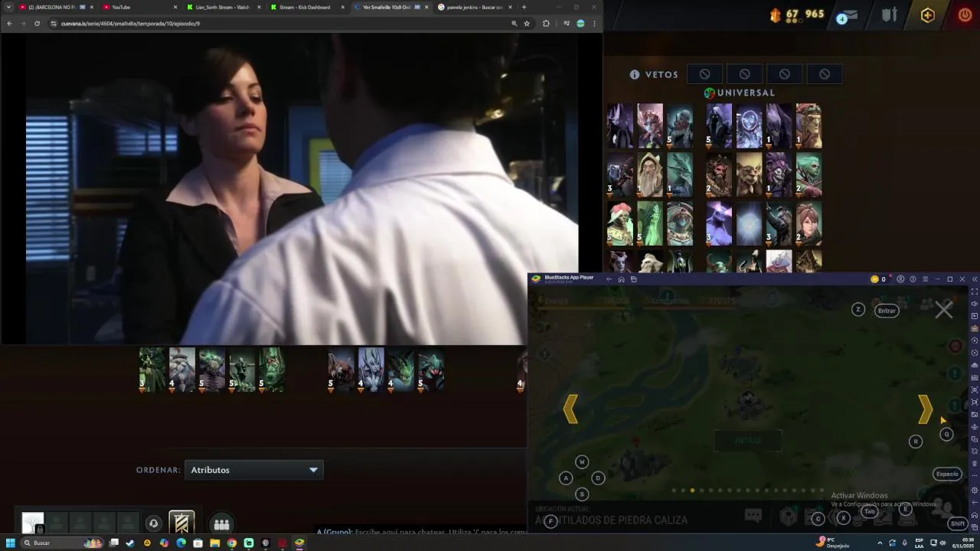Open the Chrome profile avatar
The width and height of the screenshot is (980, 551).
(580, 24)
